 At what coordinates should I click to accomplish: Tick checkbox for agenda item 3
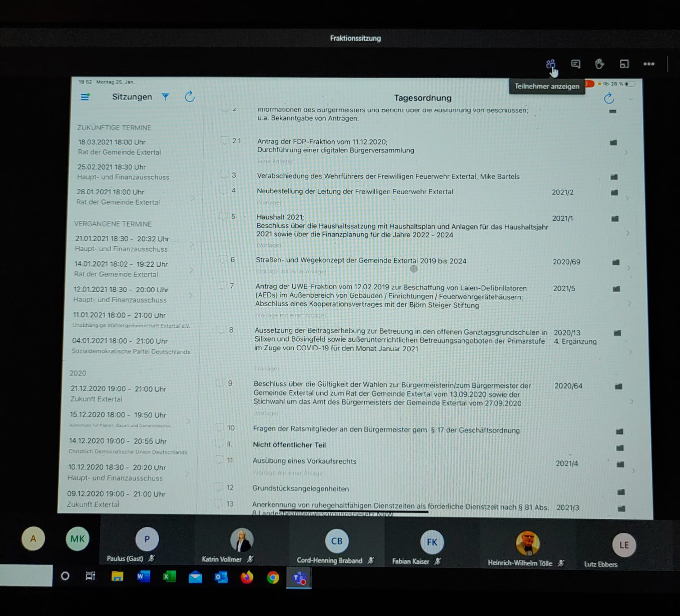pos(224,175)
